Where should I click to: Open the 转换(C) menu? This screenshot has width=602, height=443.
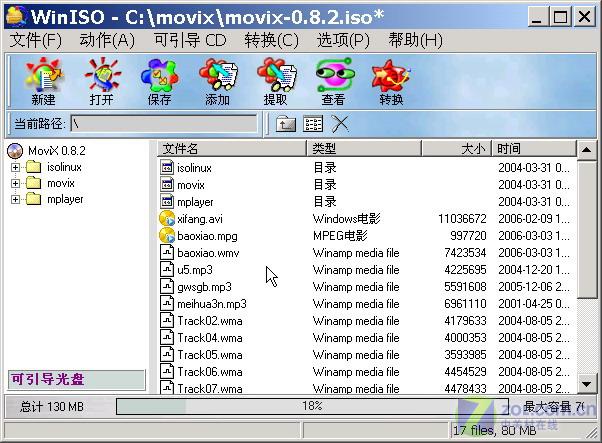tap(271, 40)
